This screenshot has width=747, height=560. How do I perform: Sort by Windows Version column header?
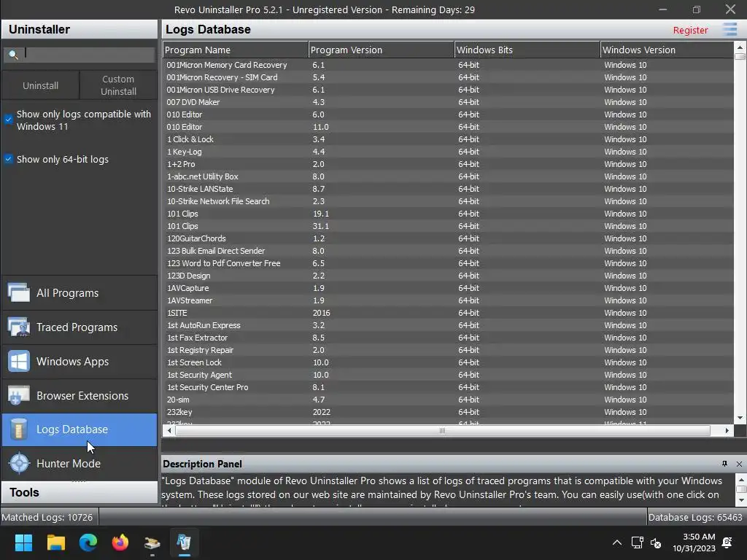pyautogui.click(x=667, y=50)
